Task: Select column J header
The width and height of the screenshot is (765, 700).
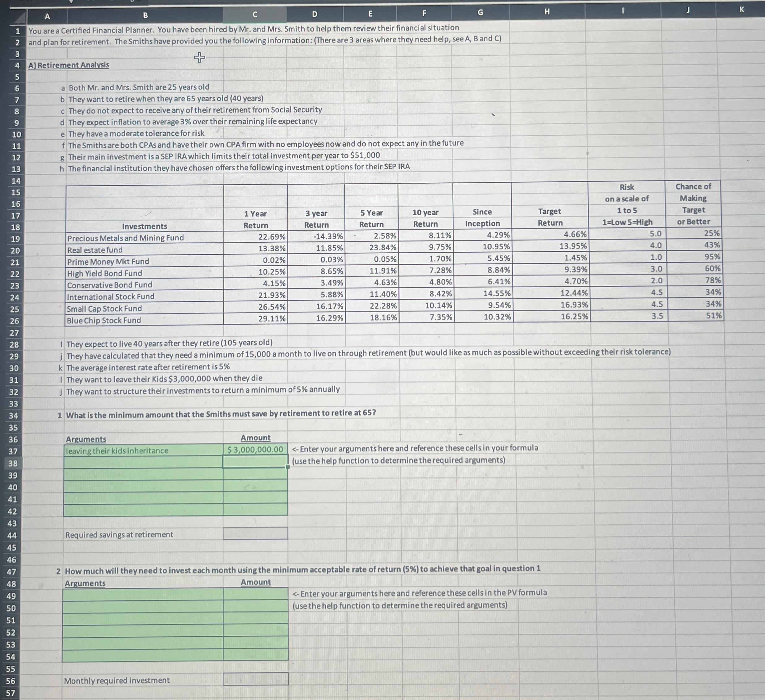Action: click(688, 11)
